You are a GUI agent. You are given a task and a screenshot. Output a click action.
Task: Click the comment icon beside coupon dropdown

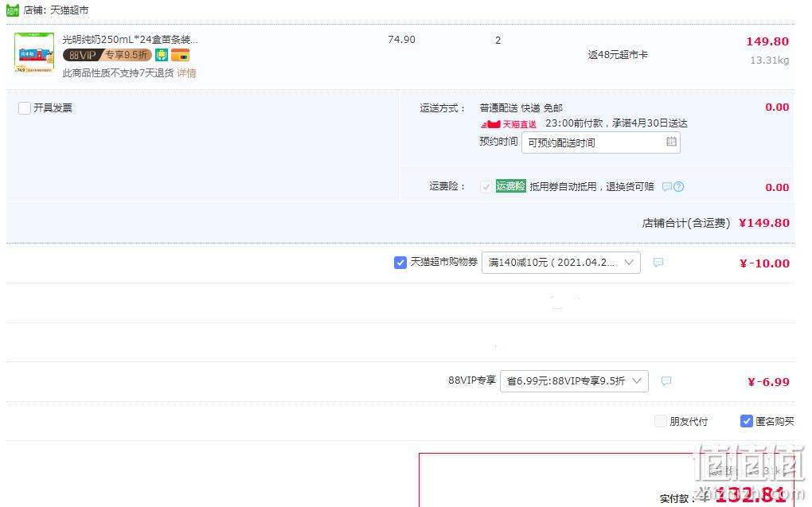point(658,263)
